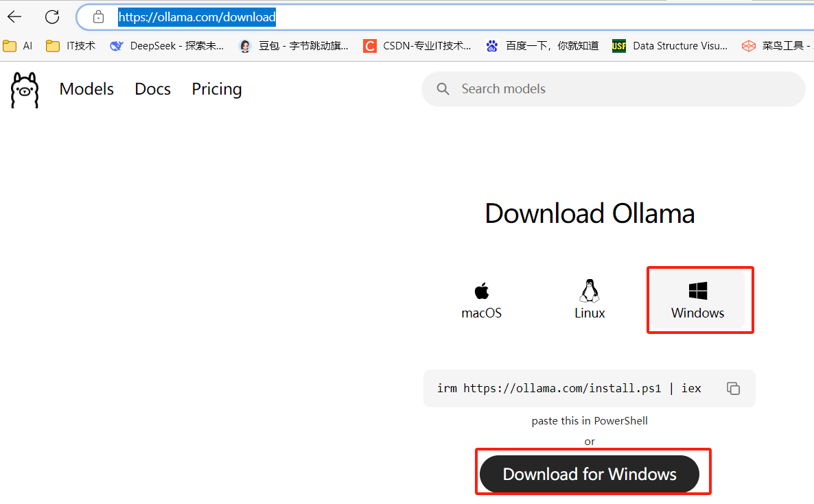Go to the Models page
The width and height of the screenshot is (814, 504).
coord(86,89)
